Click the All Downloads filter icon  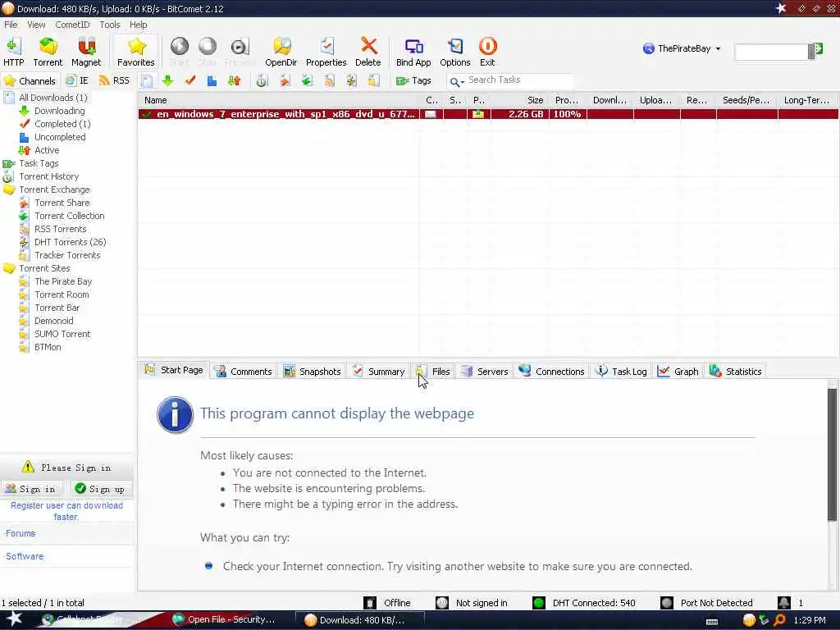[x=147, y=81]
